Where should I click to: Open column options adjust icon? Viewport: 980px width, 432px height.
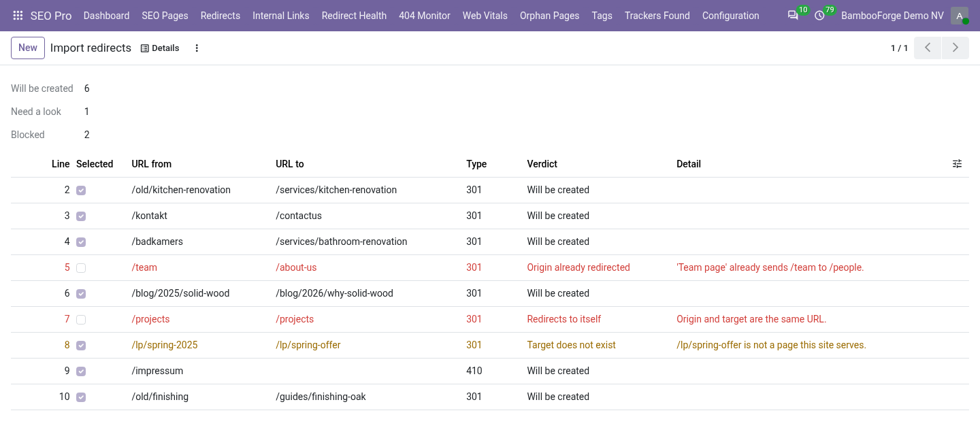(958, 164)
